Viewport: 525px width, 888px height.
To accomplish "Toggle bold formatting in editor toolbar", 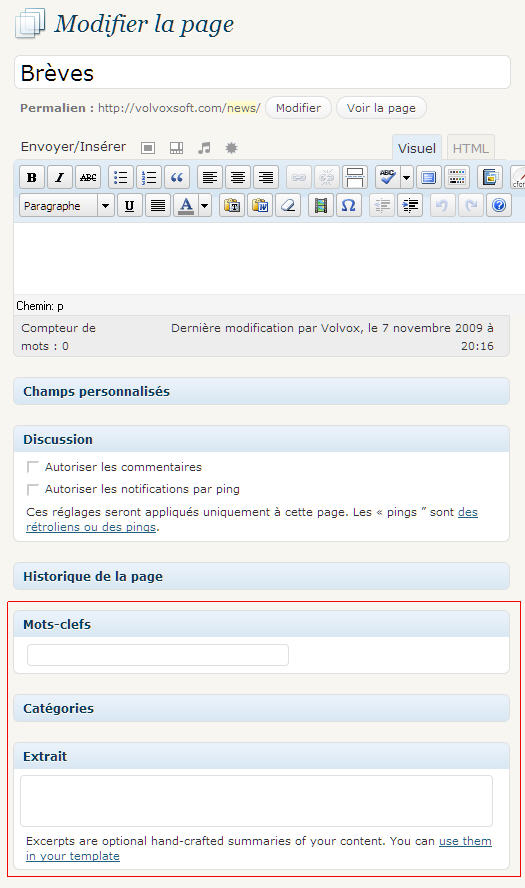I will tap(32, 178).
